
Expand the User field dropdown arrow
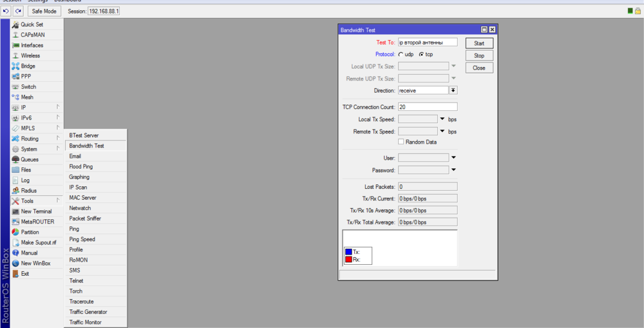coord(453,157)
